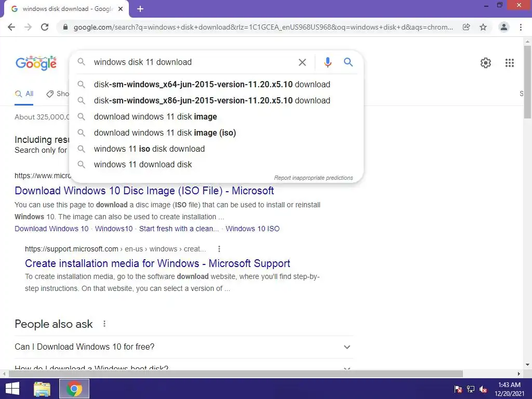The width and height of the screenshot is (532, 399).
Task: Click the Chrome taskbar icon
Action: (x=74, y=389)
